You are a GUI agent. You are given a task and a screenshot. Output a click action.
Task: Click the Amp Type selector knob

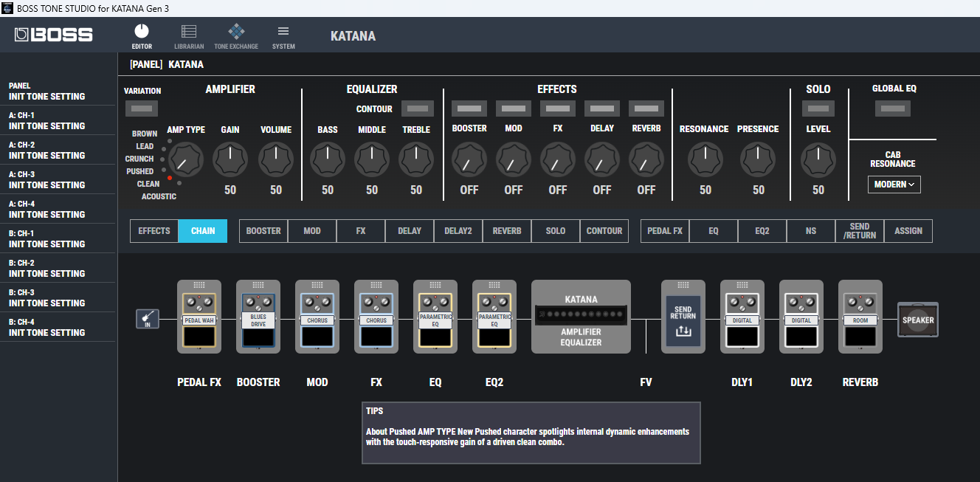click(x=186, y=159)
